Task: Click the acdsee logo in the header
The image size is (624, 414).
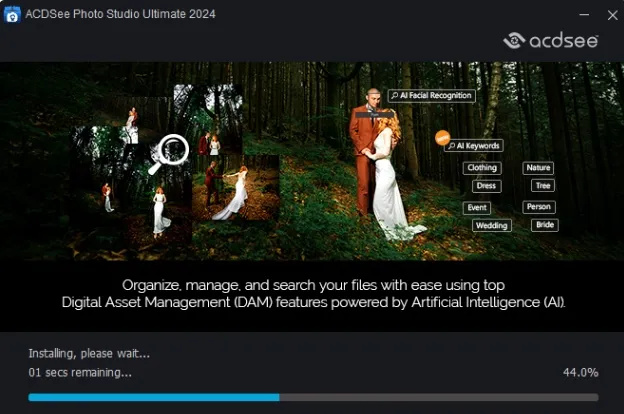Action: (551, 41)
